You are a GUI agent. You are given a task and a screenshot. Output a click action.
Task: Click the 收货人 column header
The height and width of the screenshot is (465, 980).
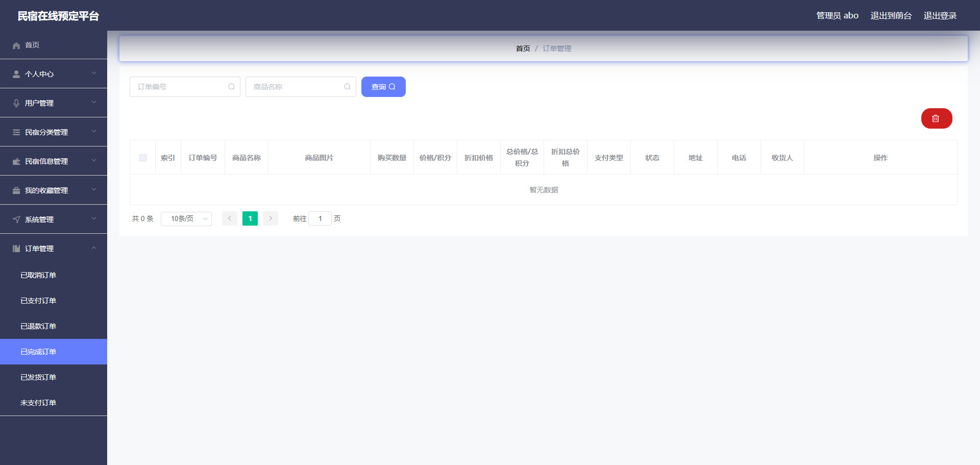point(782,158)
